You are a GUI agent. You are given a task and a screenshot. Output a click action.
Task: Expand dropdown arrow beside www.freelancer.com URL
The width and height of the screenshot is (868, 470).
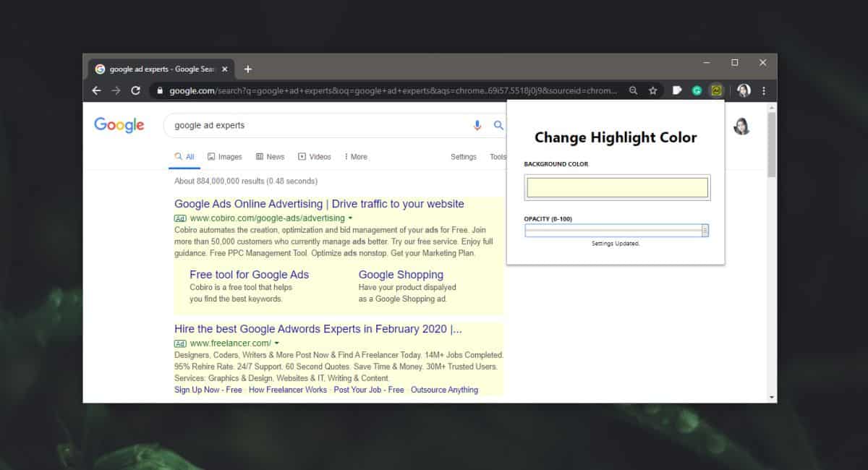(x=277, y=343)
